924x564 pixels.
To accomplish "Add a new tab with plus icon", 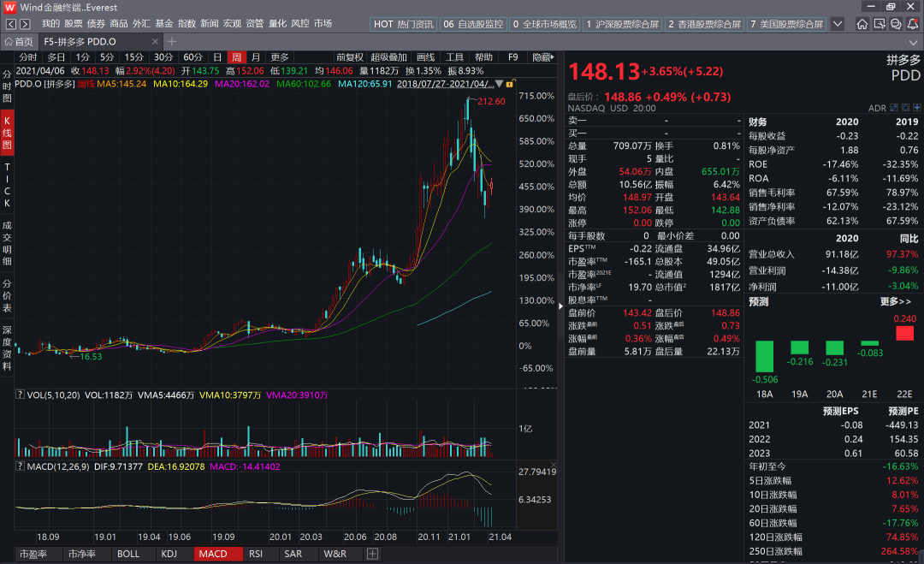I will [x=171, y=41].
